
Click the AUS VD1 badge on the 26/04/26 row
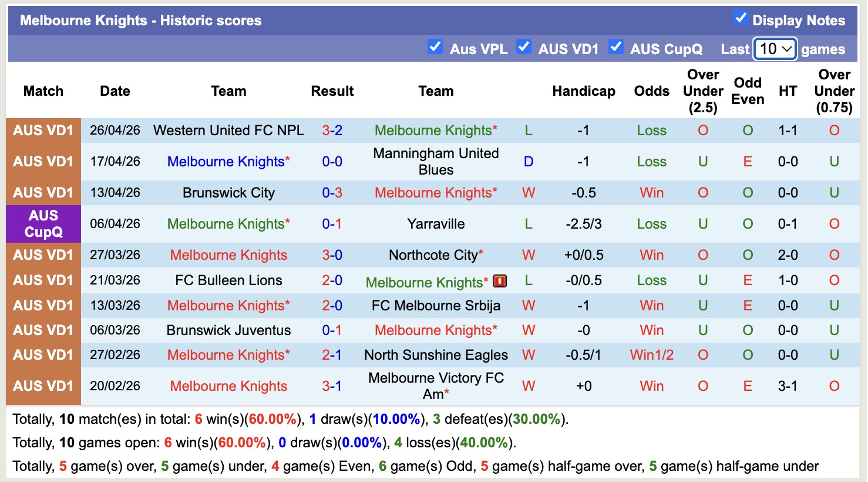43,130
